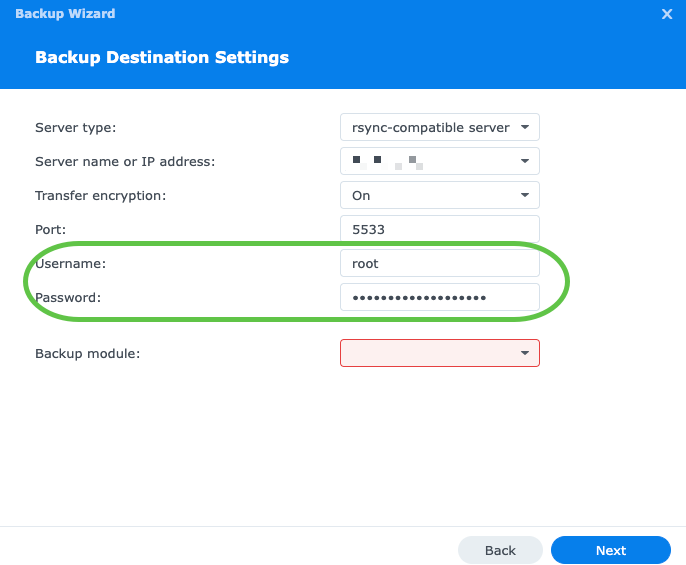686x565 pixels.
Task: Click the 'Backup Wizard' title text
Action: pos(65,14)
